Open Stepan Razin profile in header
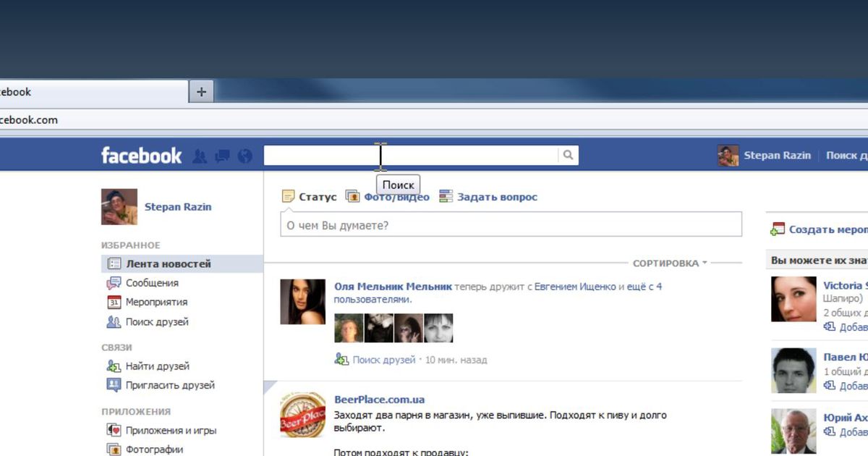Viewport: 868px width, 456px height. [x=777, y=156]
